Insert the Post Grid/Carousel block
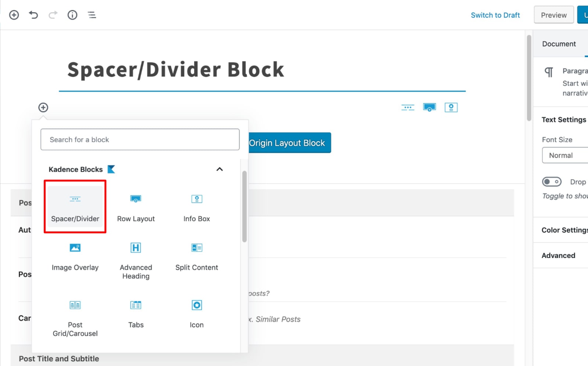The height and width of the screenshot is (366, 588). tap(75, 318)
